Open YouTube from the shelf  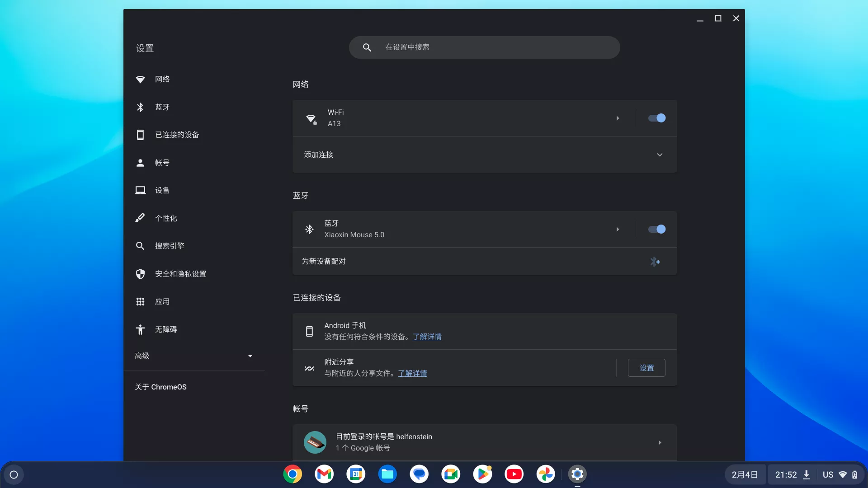pyautogui.click(x=514, y=474)
